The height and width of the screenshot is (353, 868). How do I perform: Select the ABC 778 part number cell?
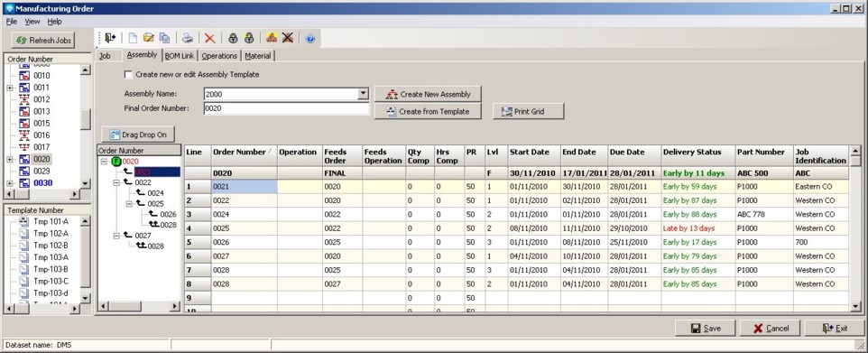point(764,215)
